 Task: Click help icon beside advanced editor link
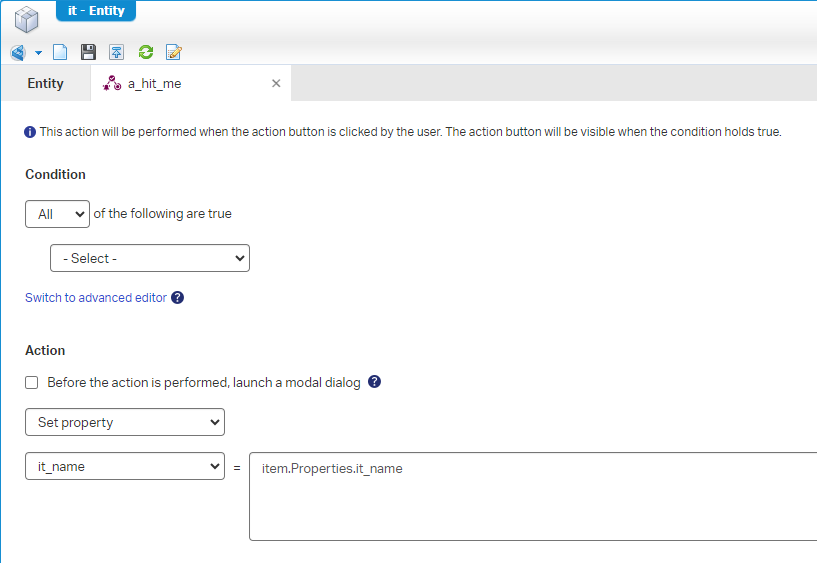pyautogui.click(x=178, y=298)
